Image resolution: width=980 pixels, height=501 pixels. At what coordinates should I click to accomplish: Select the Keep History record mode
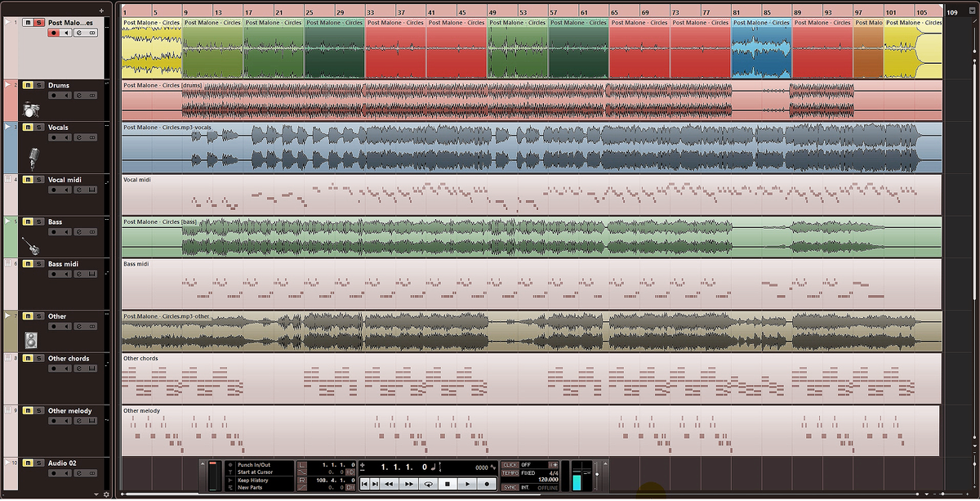pos(253,480)
